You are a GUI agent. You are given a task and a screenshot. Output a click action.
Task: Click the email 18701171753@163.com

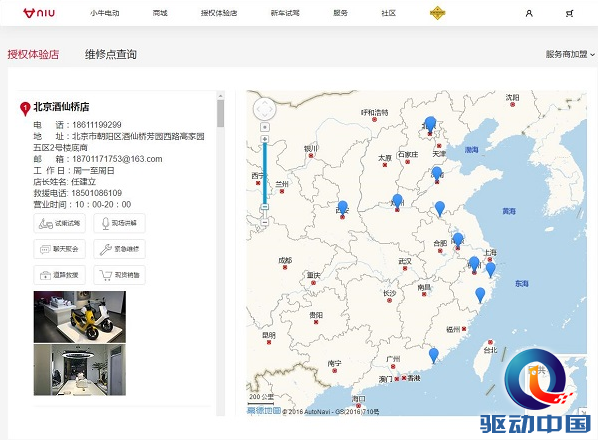point(117,159)
